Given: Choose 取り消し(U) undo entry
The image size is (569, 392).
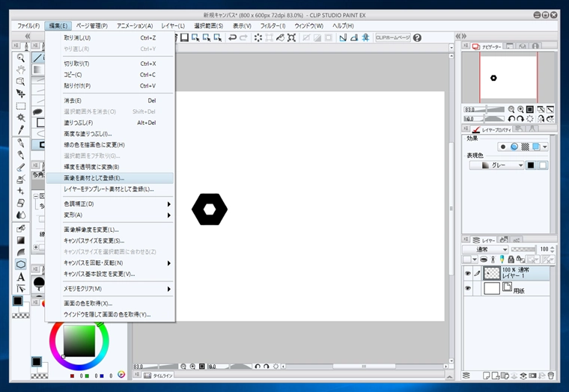Looking at the screenshot, I should click(x=110, y=37).
